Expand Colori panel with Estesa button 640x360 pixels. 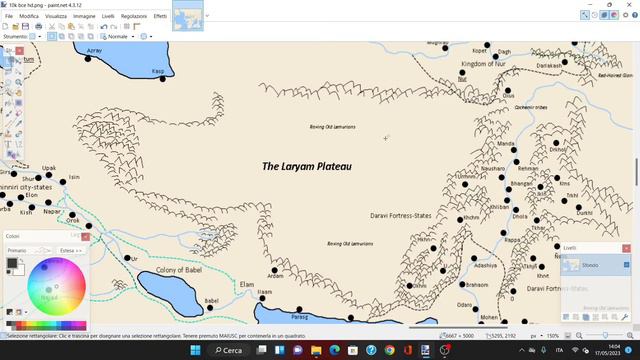[x=71, y=250]
